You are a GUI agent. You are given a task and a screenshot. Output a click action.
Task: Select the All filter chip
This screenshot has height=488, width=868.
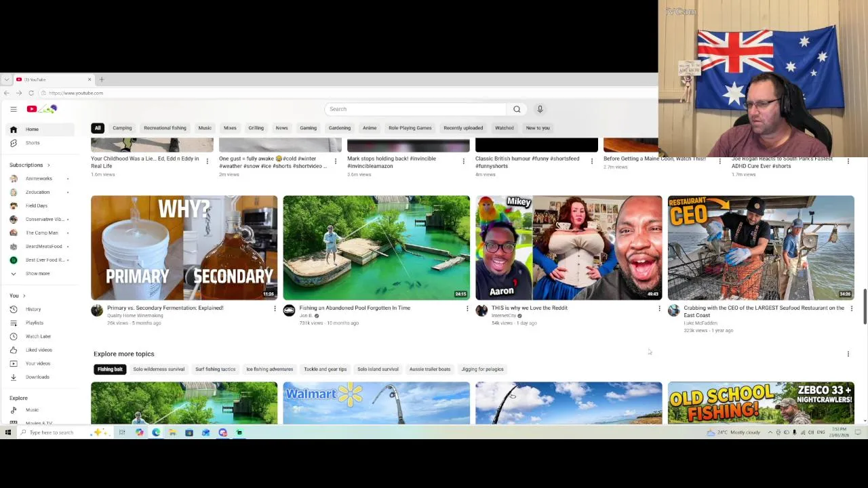coord(98,128)
